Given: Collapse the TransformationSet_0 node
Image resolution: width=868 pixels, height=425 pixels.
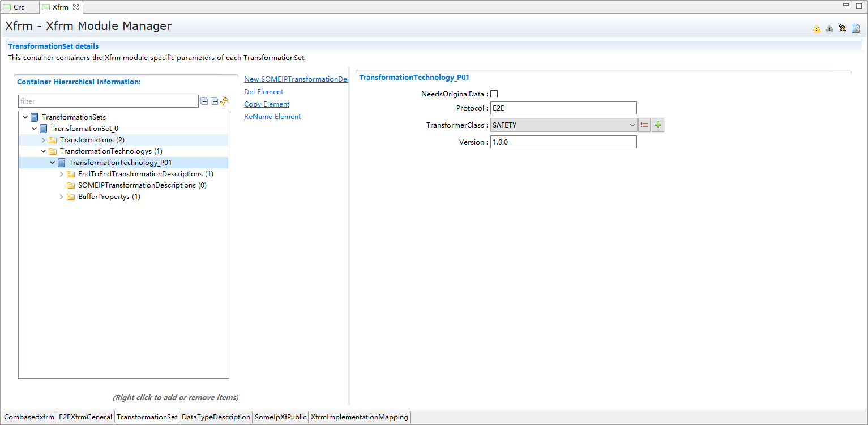Looking at the screenshot, I should click(x=35, y=129).
